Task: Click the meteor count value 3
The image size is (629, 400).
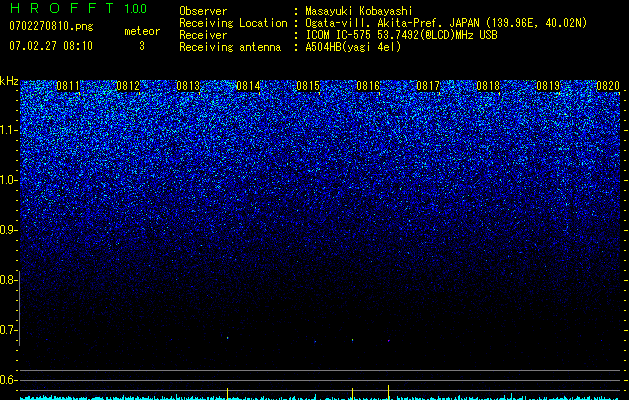Action: coord(142,46)
